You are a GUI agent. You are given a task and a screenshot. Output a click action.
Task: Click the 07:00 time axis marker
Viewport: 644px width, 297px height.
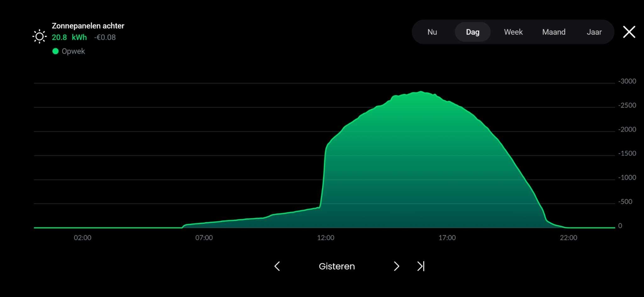point(204,238)
